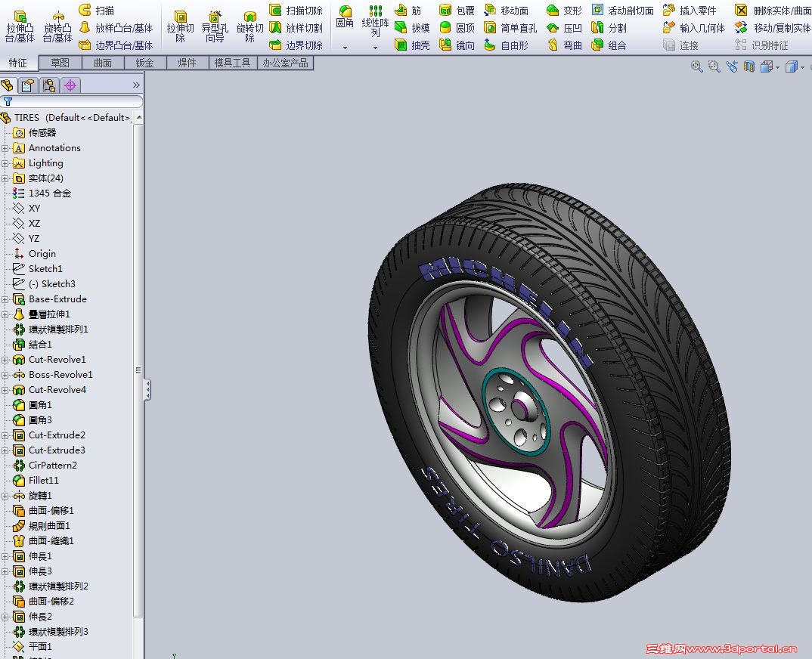Click the 筋 rib tool
This screenshot has height=659, width=812.
[x=408, y=11]
